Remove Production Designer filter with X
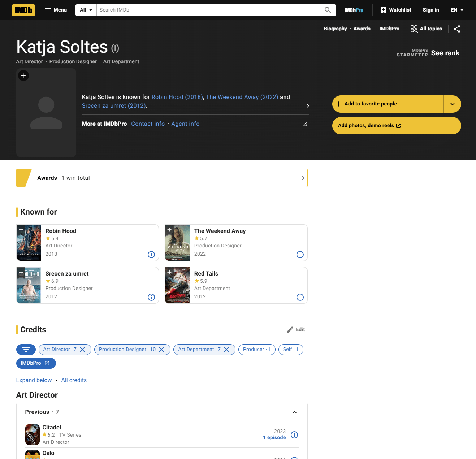476x459 pixels. coord(161,350)
